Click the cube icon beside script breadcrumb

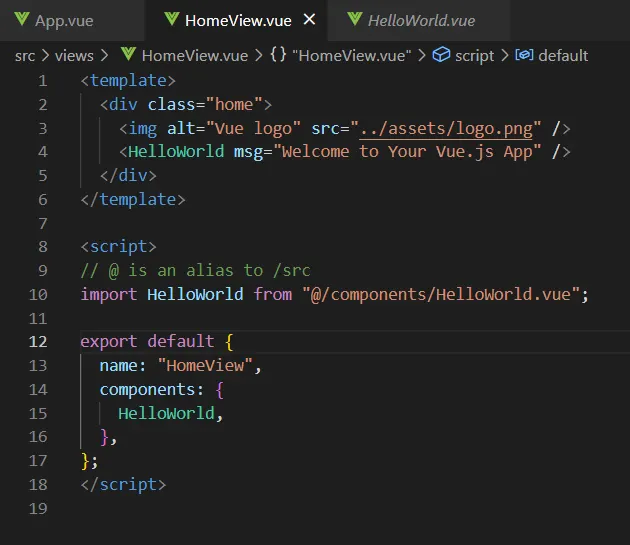[x=441, y=55]
